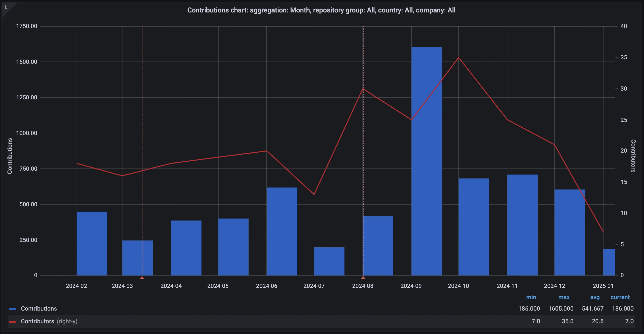Sort legend by current column
Screen dimensions: 644x334
(x=620, y=297)
